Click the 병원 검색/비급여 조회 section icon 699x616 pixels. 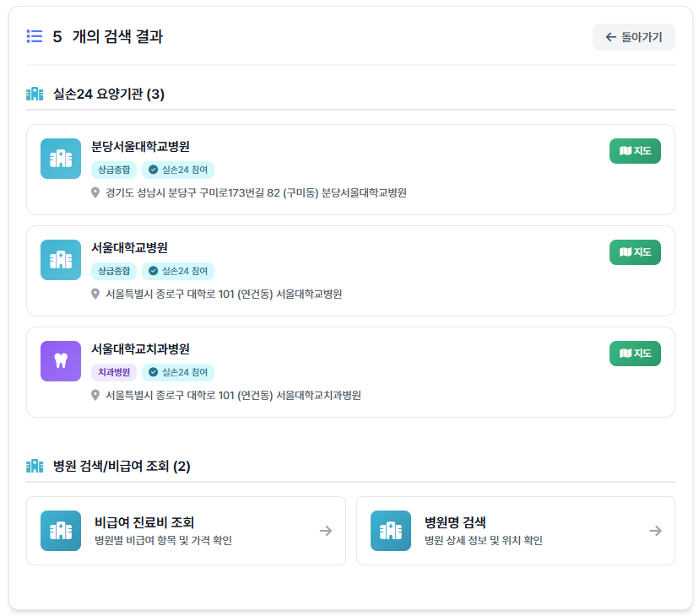click(35, 466)
